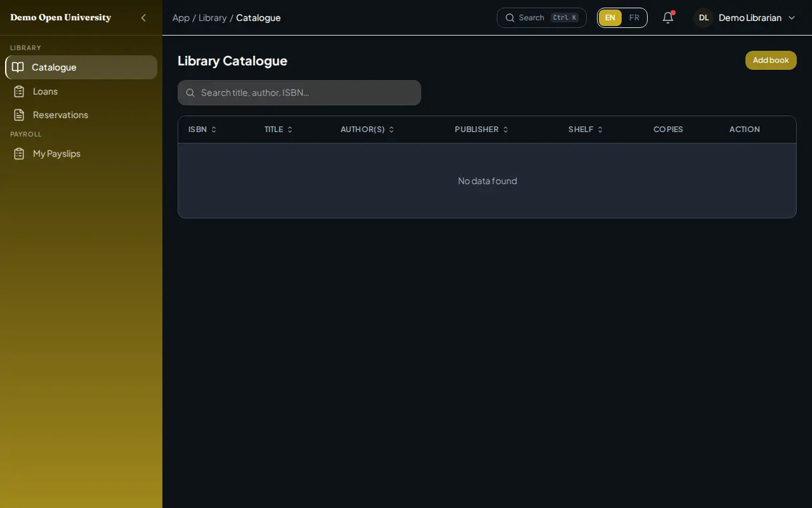Screen dimensions: 812x508
Task: Click the DL user avatar
Action: click(704, 18)
